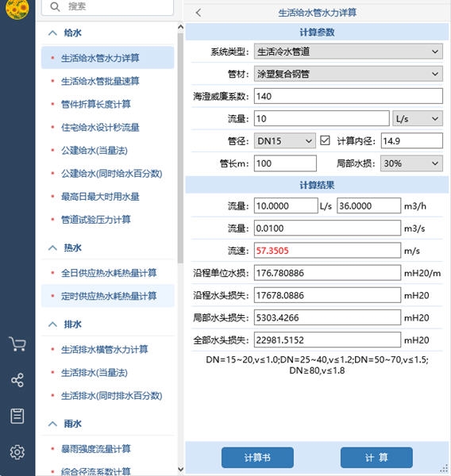Open the clipboard notes icon
Screen dimensions: 451x476
tap(17, 416)
